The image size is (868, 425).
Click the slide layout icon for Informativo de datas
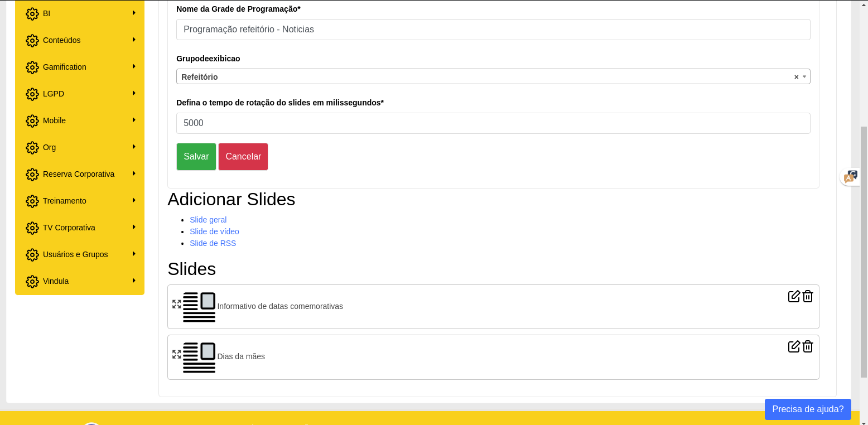tap(199, 307)
